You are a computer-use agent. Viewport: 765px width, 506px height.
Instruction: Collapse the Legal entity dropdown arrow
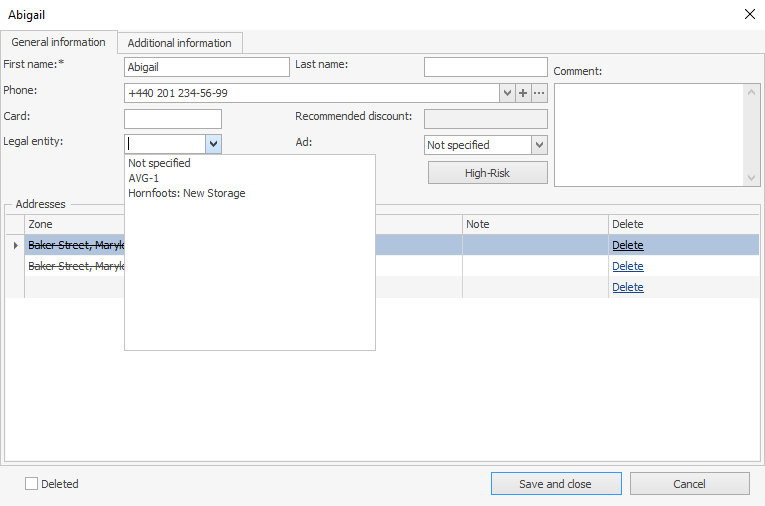tap(213, 144)
